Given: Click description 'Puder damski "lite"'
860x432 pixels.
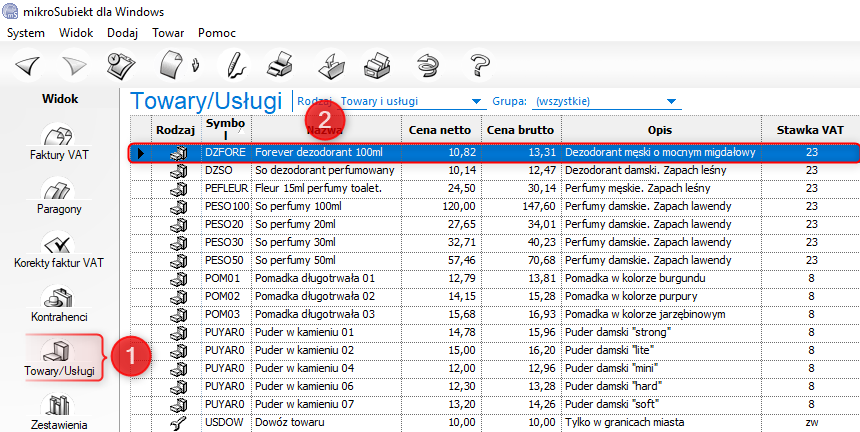Looking at the screenshot, I should 659,350.
